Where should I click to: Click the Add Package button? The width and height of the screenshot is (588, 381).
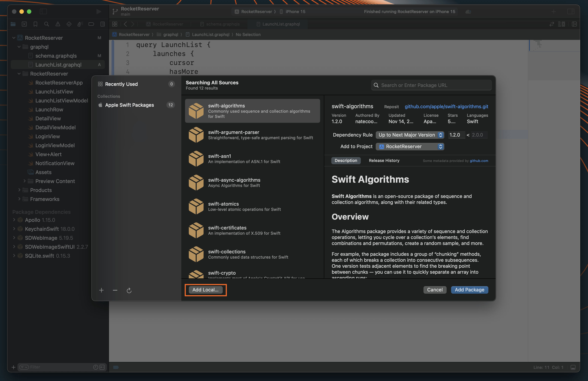[x=469, y=290]
